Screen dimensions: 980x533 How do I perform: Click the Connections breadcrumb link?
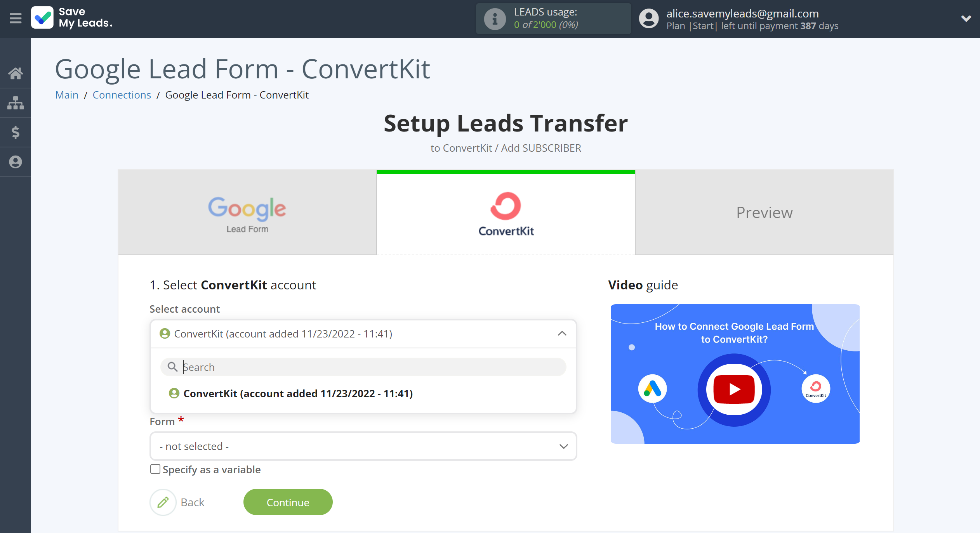click(122, 95)
